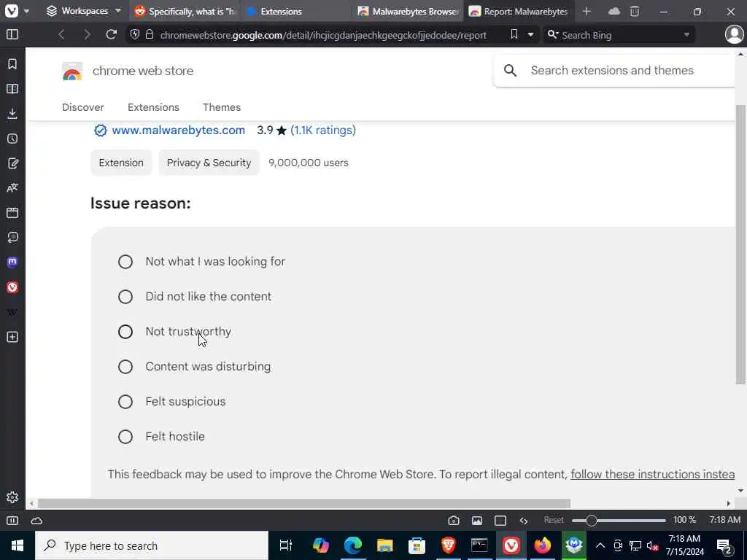Image resolution: width=747 pixels, height=560 pixels.
Task: Open the Mastodon web panel
Action: 12,262
